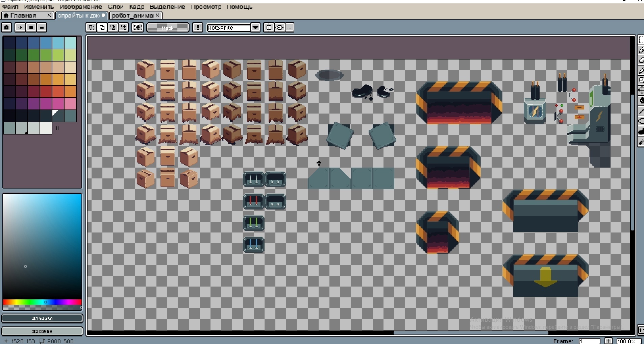The width and height of the screenshot is (644, 344).
Task: Click the blue-pin socket sprite
Action: point(253,245)
